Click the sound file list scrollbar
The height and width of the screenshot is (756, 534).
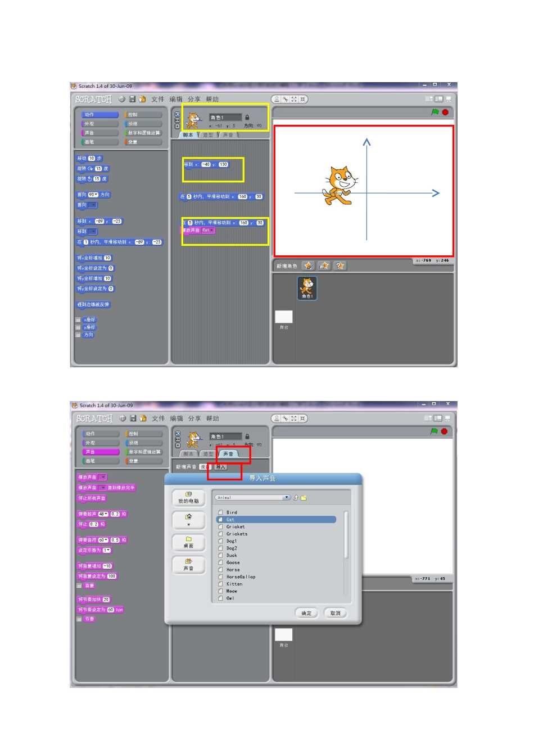346,535
